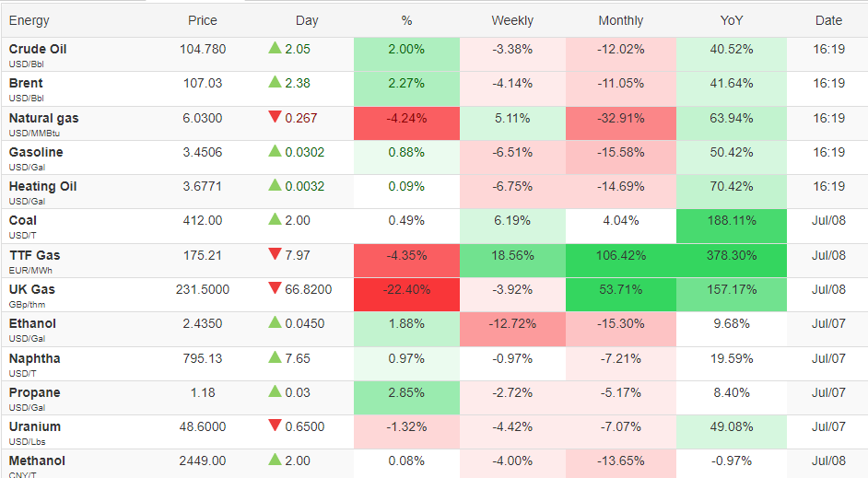The image size is (868, 478).
Task: Click the -22.40% red cell for UK Gas
Action: [406, 295]
